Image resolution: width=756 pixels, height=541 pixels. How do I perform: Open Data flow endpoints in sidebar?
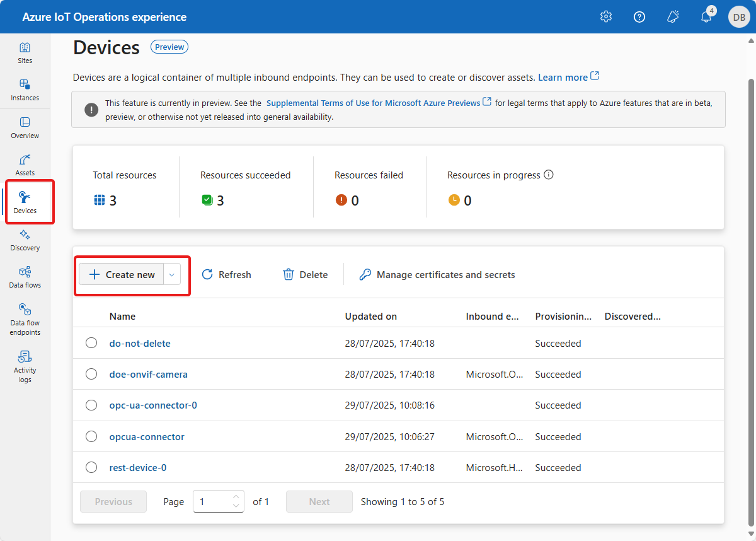tap(25, 318)
